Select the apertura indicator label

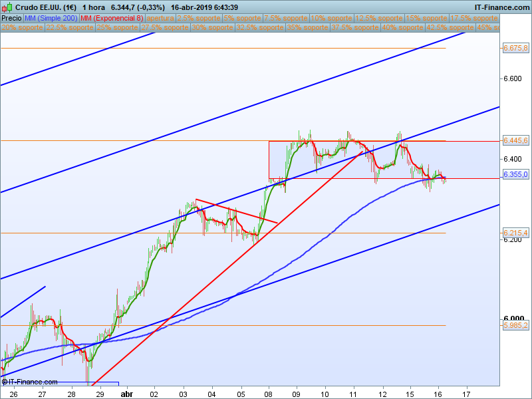pos(160,19)
